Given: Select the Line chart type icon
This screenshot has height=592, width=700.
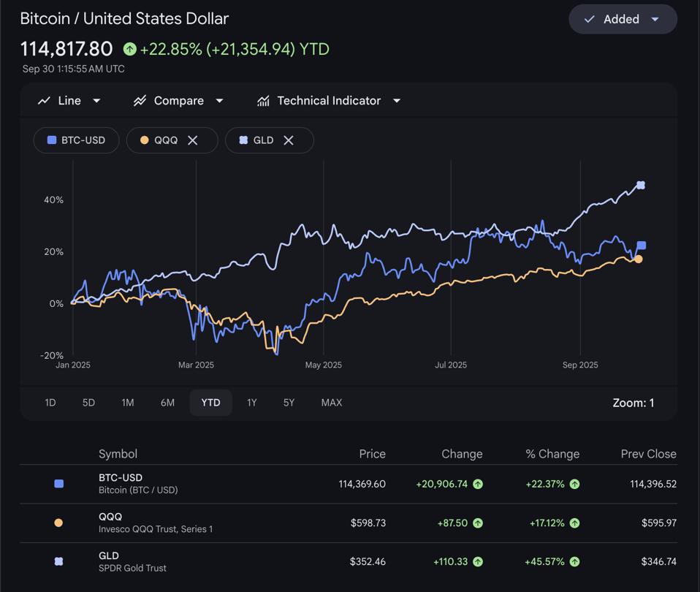Looking at the screenshot, I should click(44, 100).
